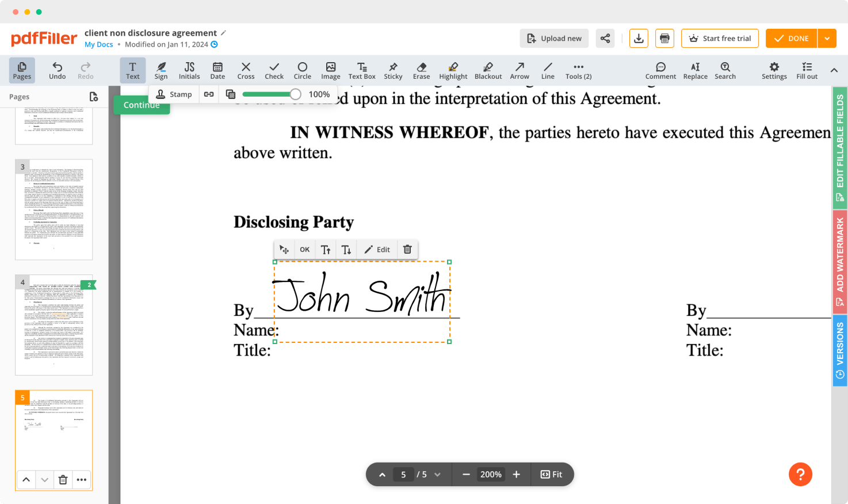Screen dimensions: 848x504
Task: Add a Date field
Action: point(217,70)
